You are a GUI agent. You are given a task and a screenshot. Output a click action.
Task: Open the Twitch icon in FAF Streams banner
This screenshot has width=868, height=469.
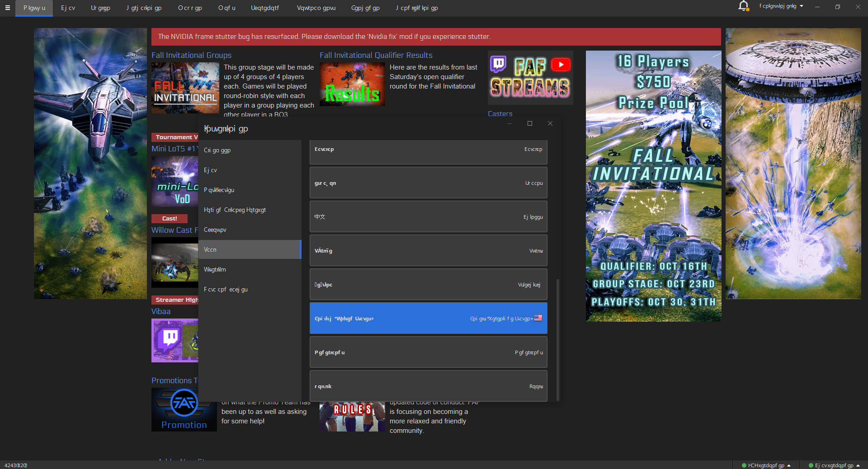coord(498,65)
